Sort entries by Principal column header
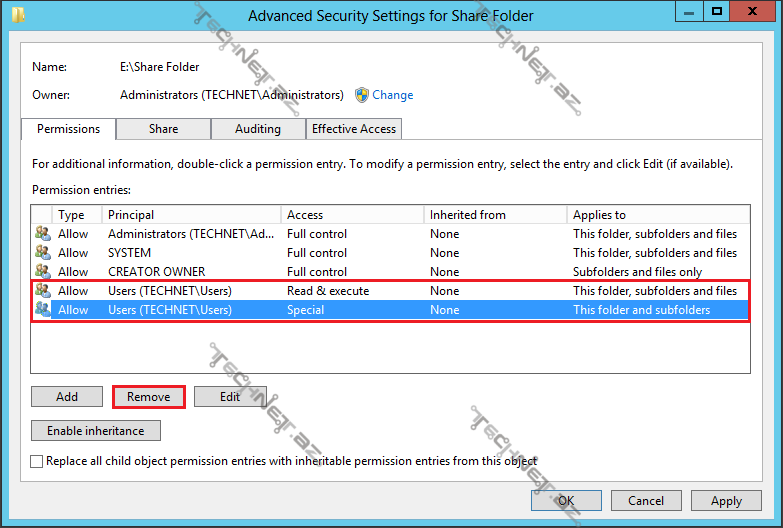The width and height of the screenshot is (783, 528). point(190,215)
